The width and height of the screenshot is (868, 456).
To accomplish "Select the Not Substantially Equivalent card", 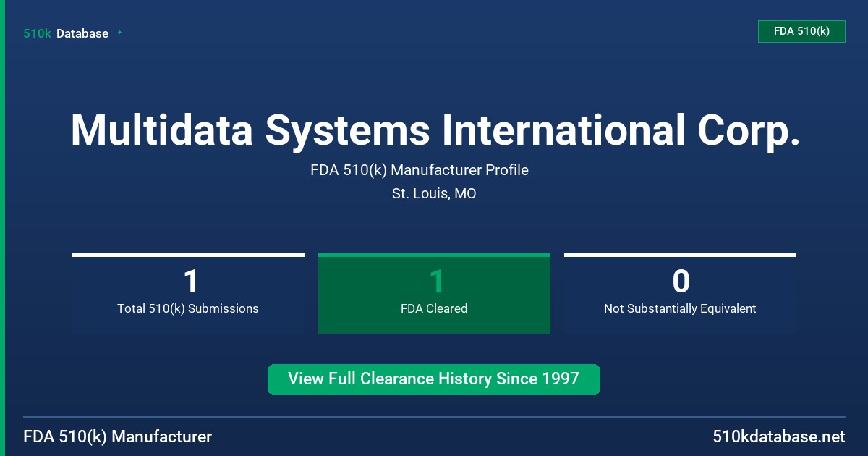I will click(x=680, y=293).
